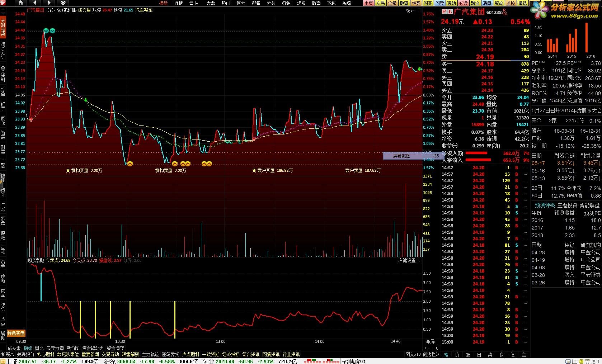Switch to 资金驱动力 indicator tab
The height and width of the screenshot is (364, 602).
[x=93, y=348]
